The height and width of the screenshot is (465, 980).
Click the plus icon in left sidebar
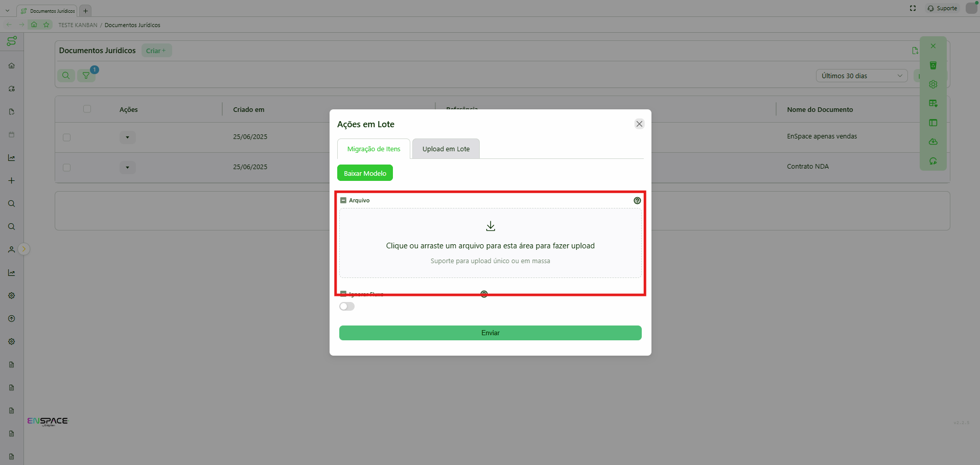12,180
